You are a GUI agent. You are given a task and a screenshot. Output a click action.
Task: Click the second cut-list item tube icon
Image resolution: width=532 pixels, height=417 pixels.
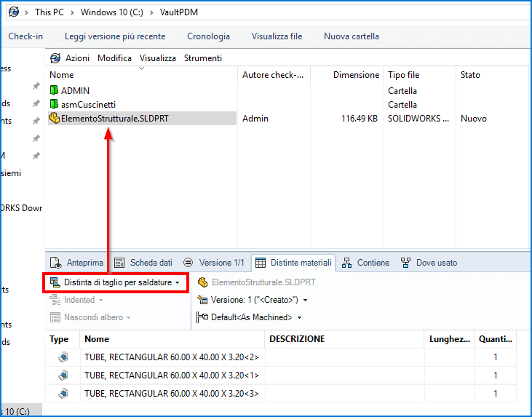click(x=63, y=376)
